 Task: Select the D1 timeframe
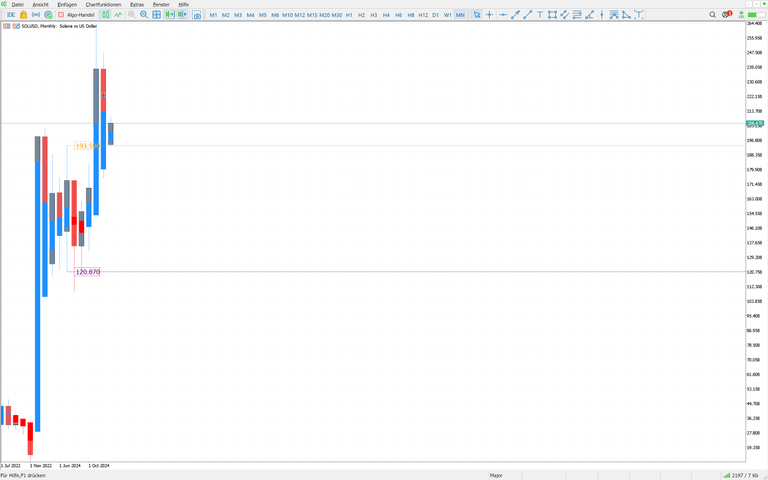tap(435, 15)
